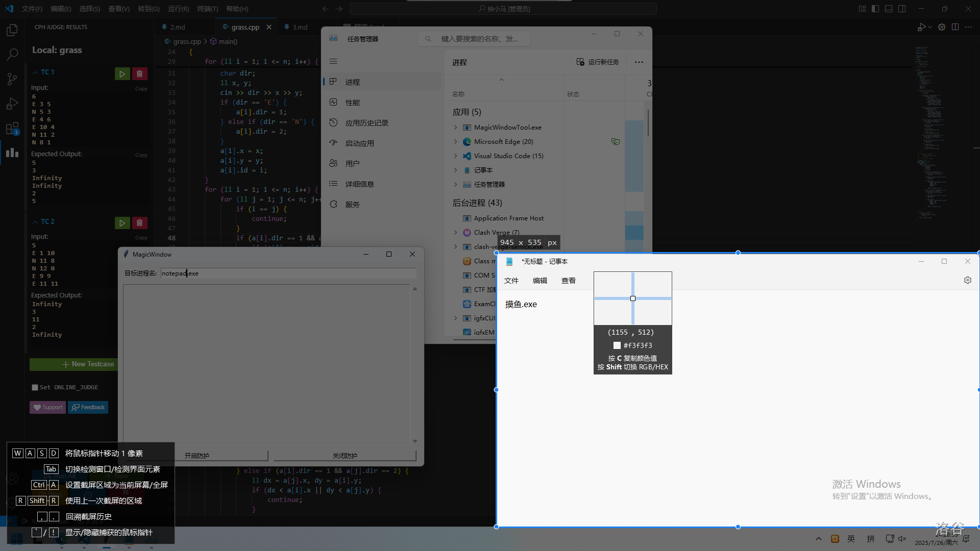Open Extensions view in activity bar
The height and width of the screenshot is (551, 980).
click(12, 129)
